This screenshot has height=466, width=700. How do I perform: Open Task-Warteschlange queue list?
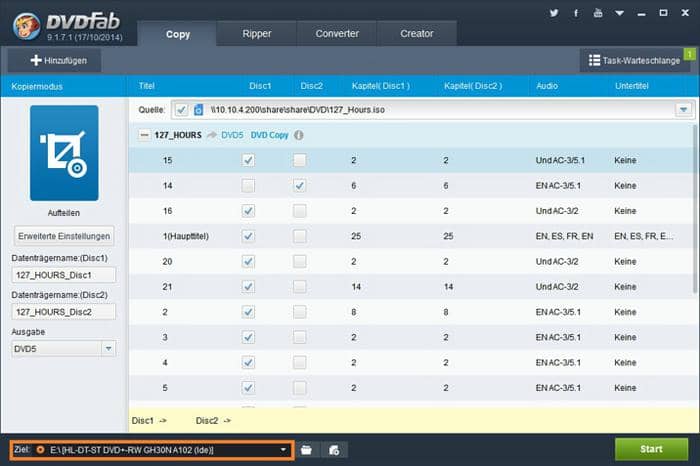pyautogui.click(x=634, y=60)
